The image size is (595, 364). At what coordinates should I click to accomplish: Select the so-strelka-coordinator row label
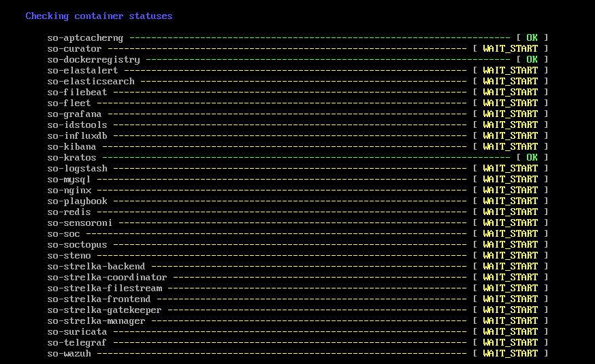click(107, 278)
